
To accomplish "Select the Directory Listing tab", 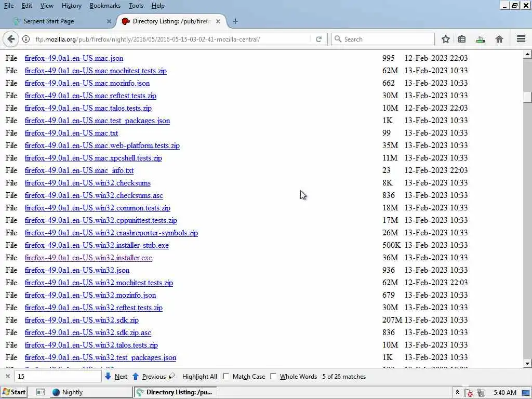I will pos(171,21).
